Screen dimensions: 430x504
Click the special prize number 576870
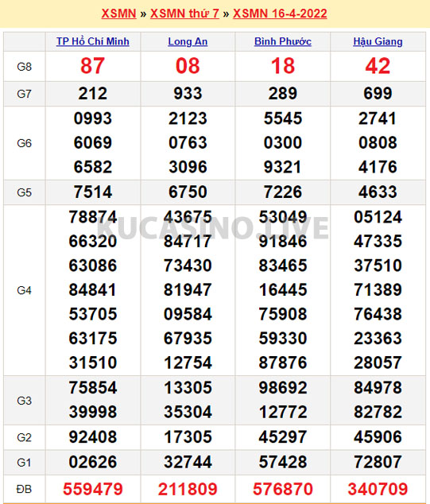pos(283,489)
